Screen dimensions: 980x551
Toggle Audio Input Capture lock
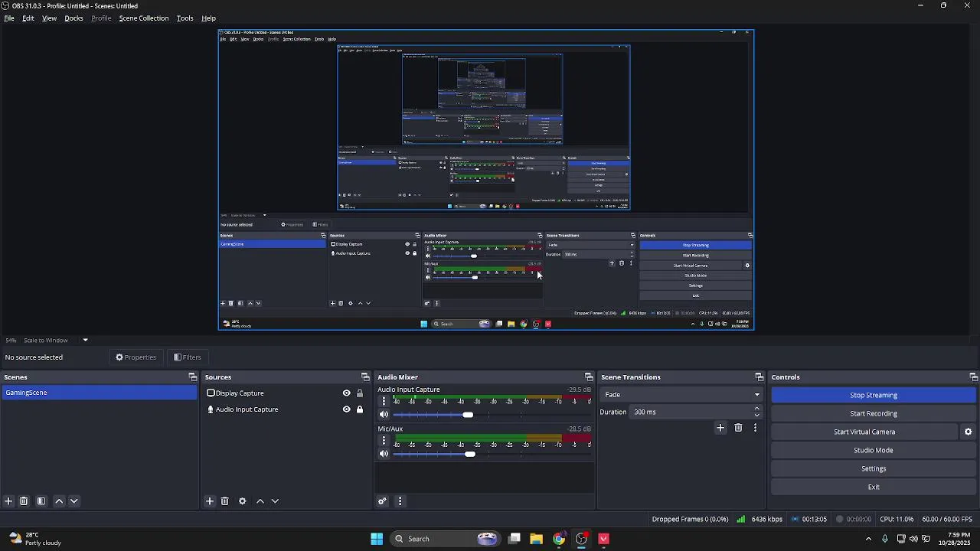359,409
